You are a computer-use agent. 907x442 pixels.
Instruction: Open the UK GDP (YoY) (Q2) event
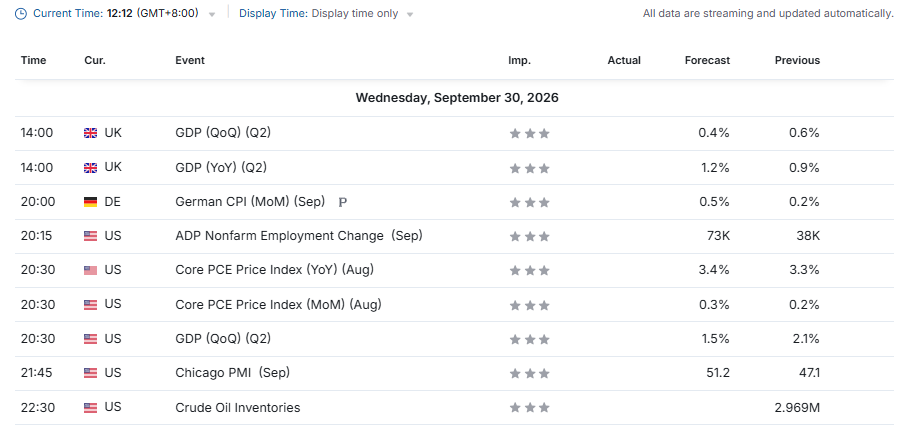[221, 167]
